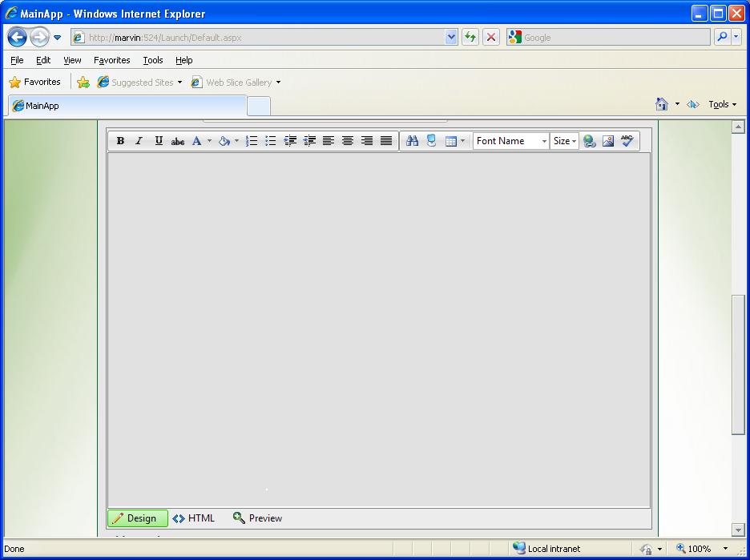Image resolution: width=750 pixels, height=560 pixels.
Task: Open the View menu
Action: pyautogui.click(x=72, y=60)
